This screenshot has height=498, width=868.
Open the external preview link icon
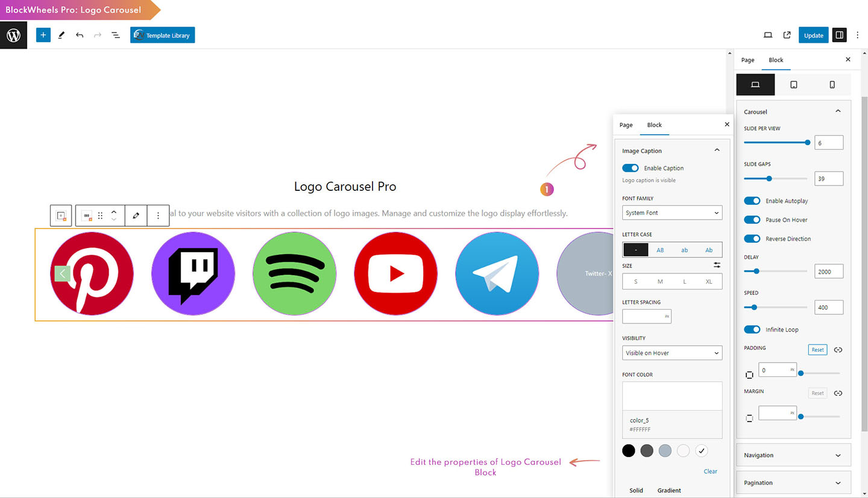pos(787,35)
